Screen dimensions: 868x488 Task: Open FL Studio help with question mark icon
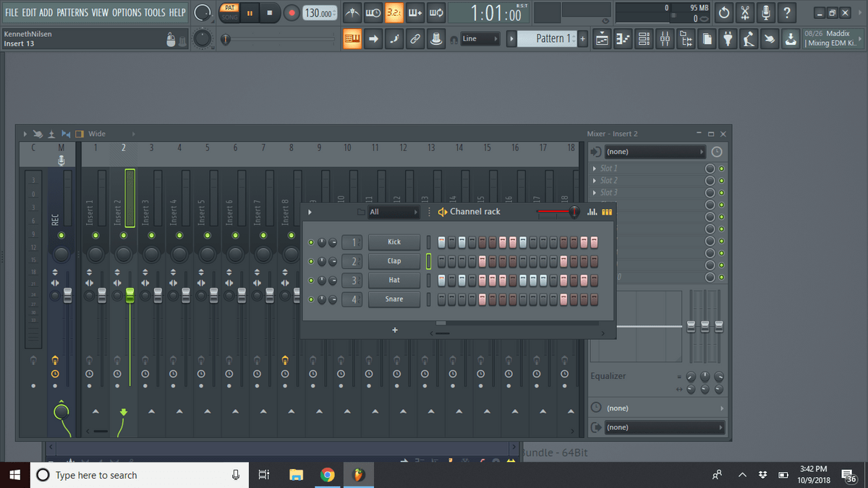click(x=787, y=12)
